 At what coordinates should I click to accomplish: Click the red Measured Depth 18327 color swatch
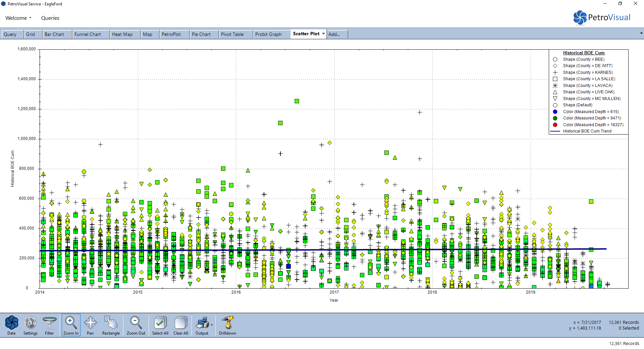point(555,125)
